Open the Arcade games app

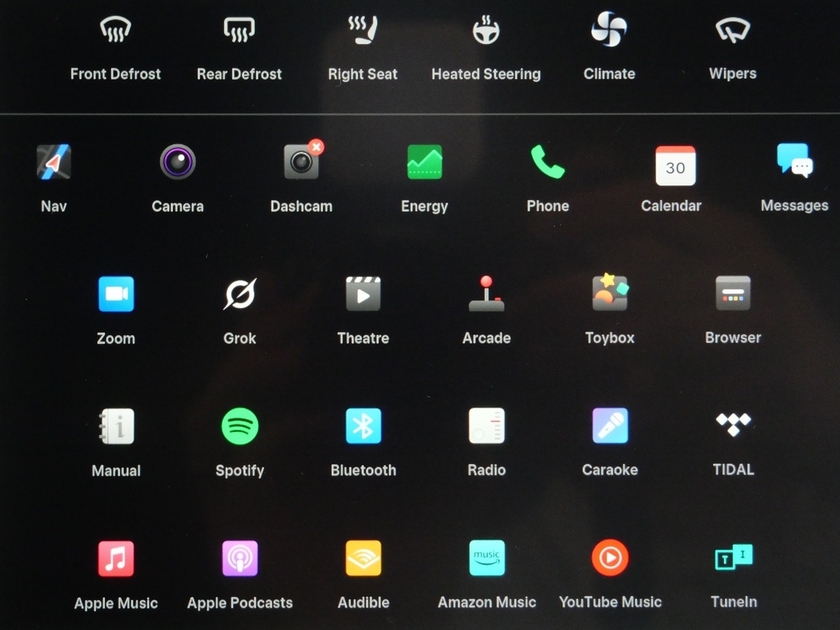point(486,293)
